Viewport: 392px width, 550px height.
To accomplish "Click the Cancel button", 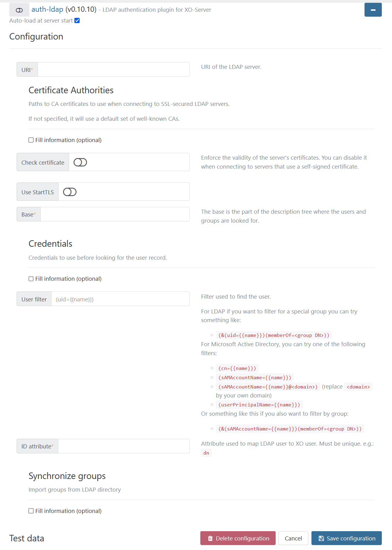I will 293,538.
